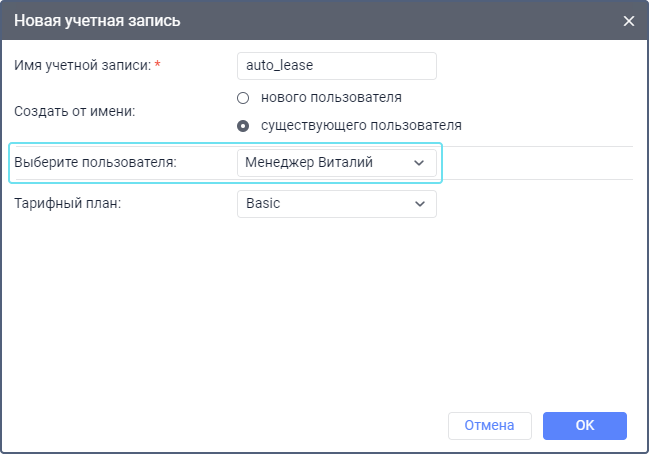Click the chevron arrow in user selector

click(419, 163)
